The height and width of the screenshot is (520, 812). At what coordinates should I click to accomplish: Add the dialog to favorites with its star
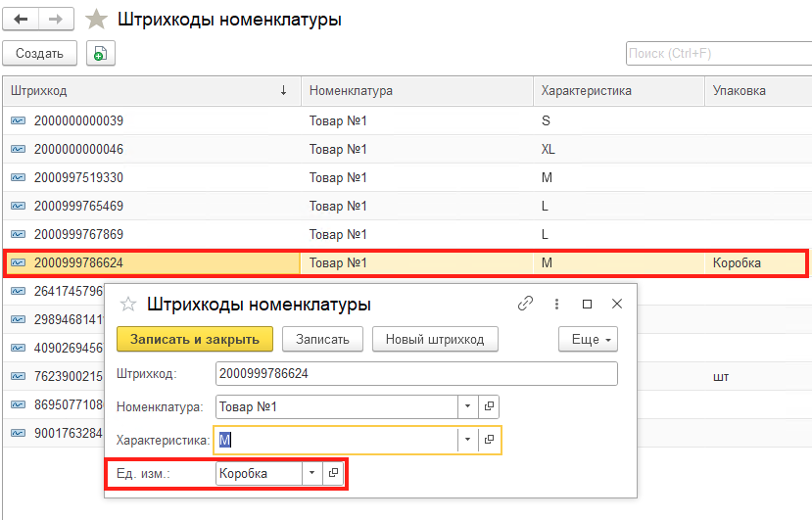(x=128, y=304)
